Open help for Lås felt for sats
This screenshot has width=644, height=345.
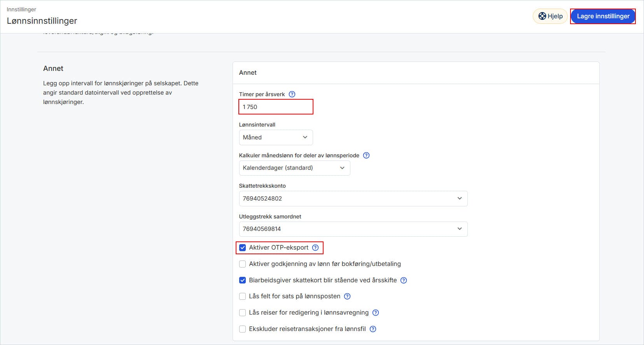tap(347, 296)
